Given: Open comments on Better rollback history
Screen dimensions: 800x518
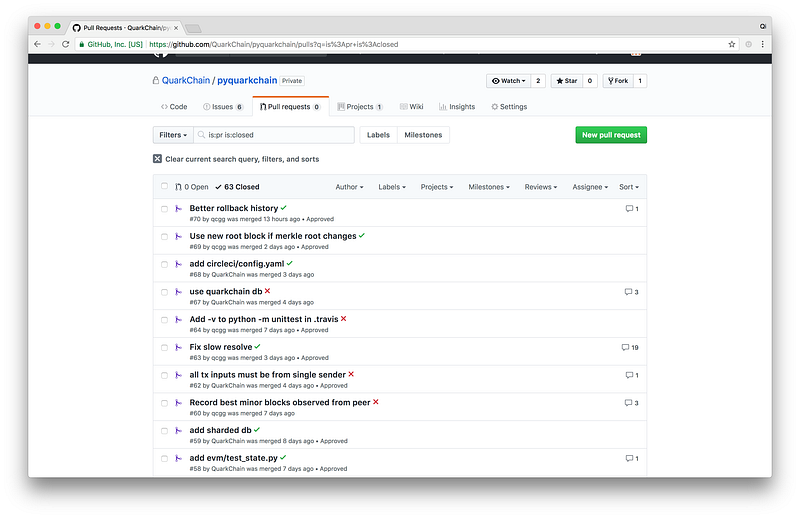Looking at the screenshot, I should [632, 208].
